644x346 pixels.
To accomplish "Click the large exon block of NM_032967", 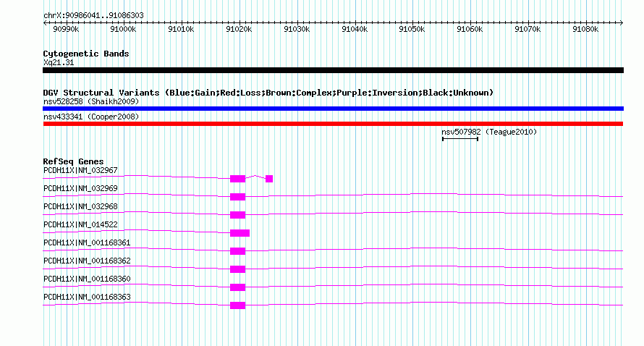I will pos(238,179).
